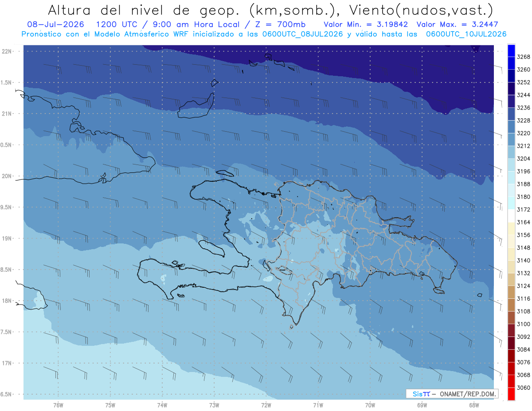This screenshot has width=532, height=411.
Task: Click the legend value '3188'
Action: click(x=524, y=184)
